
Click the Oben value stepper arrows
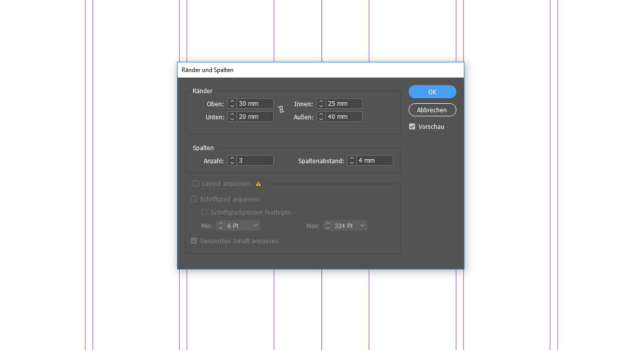pos(232,104)
